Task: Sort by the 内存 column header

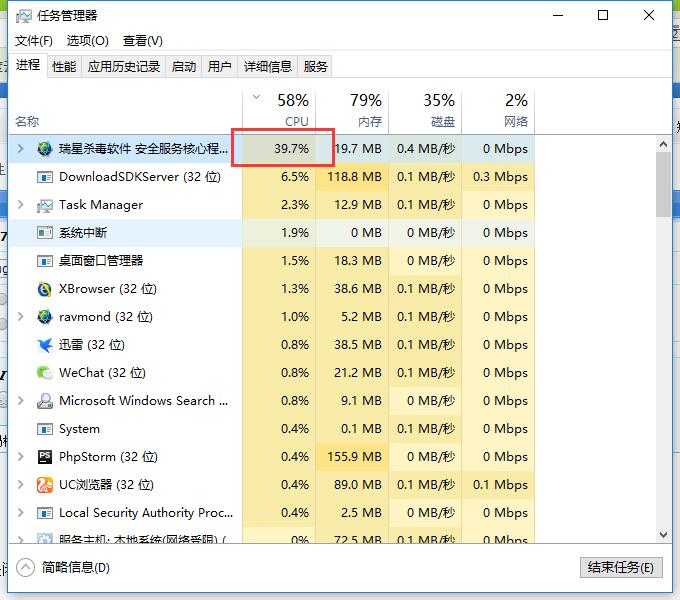Action: click(x=352, y=111)
